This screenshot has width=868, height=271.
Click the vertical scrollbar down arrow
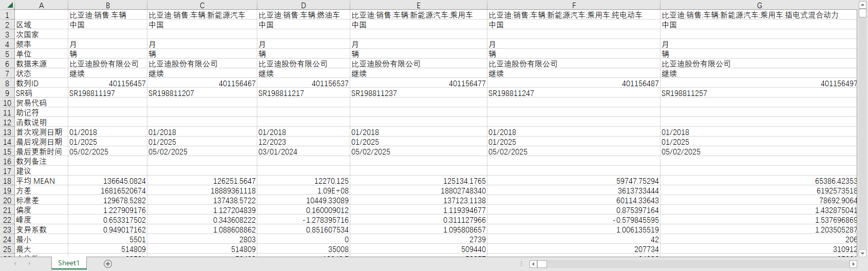[x=862, y=254]
